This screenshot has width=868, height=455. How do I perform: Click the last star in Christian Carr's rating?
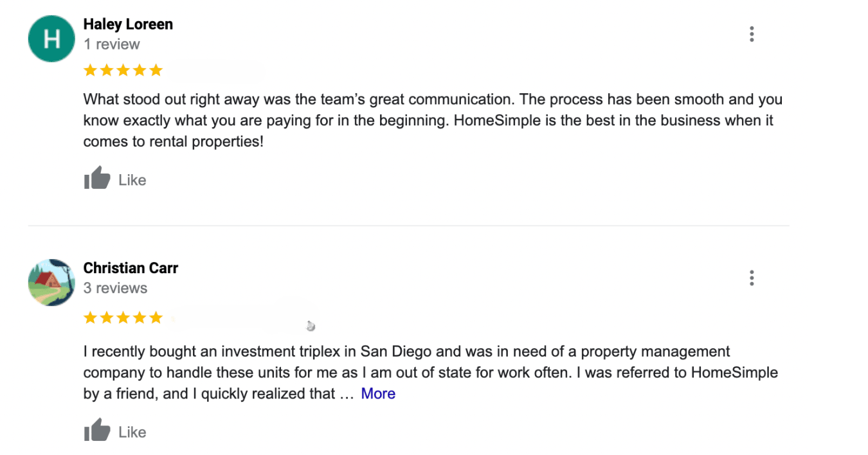[156, 317]
